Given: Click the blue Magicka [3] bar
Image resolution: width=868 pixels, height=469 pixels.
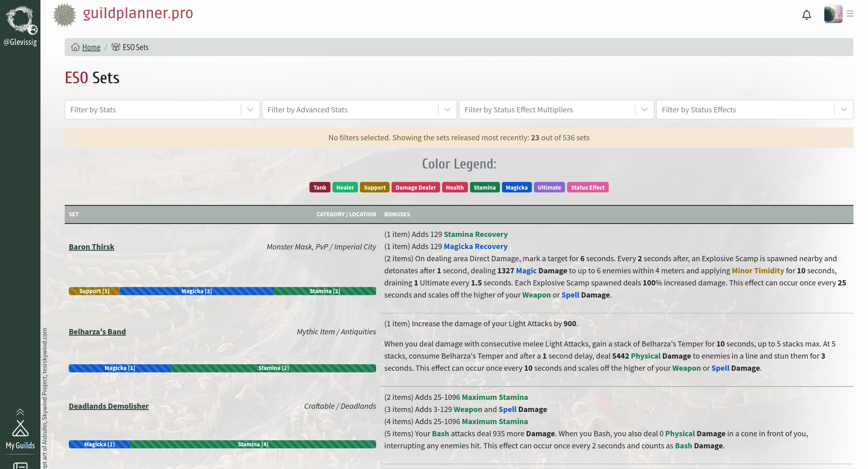Looking at the screenshot, I should [x=197, y=291].
